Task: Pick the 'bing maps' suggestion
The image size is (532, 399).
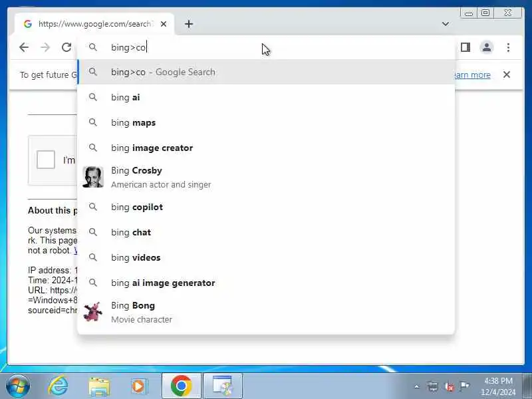Action: 267,122
